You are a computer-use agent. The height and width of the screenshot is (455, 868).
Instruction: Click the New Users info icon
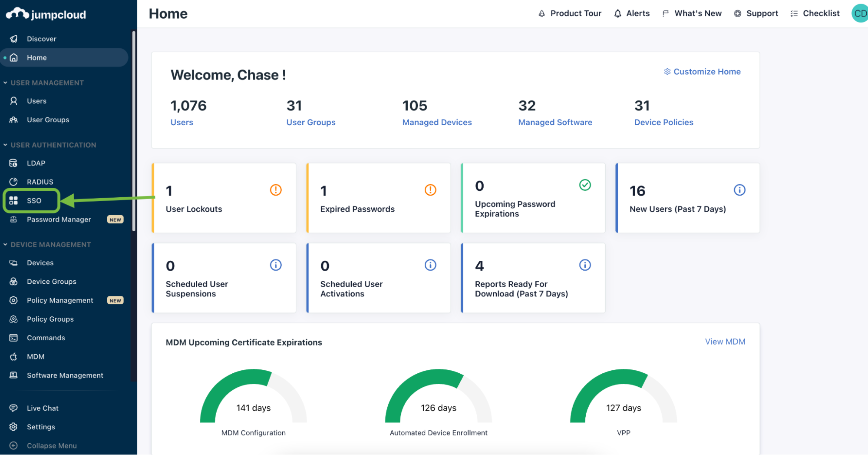pos(739,190)
